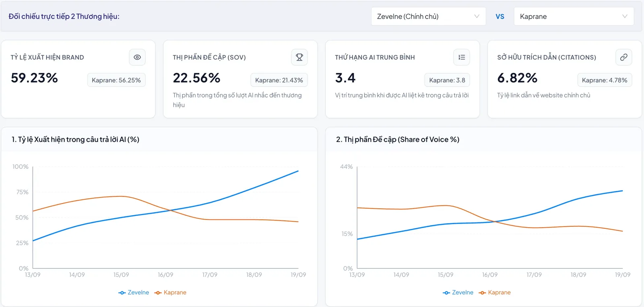
Task: Toggle Zevelne legend in appearance rate chart
Action: pos(134,292)
